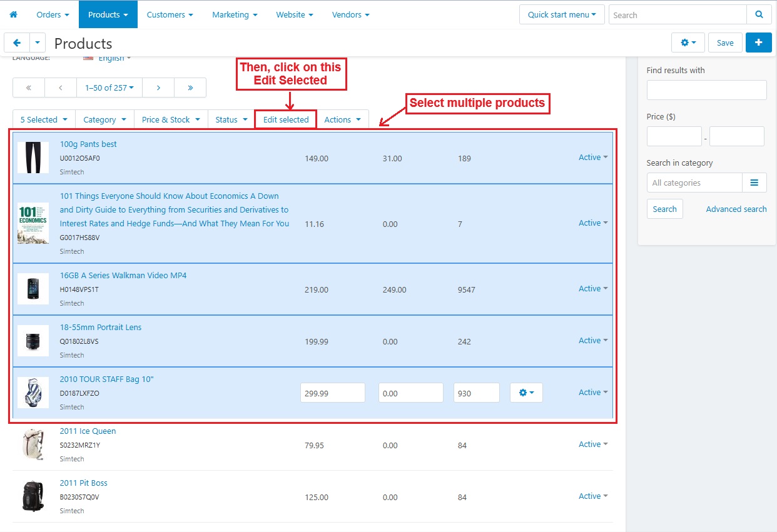Screen dimensions: 777x532
Task: Open the top gear settings menu
Action: [x=688, y=43]
